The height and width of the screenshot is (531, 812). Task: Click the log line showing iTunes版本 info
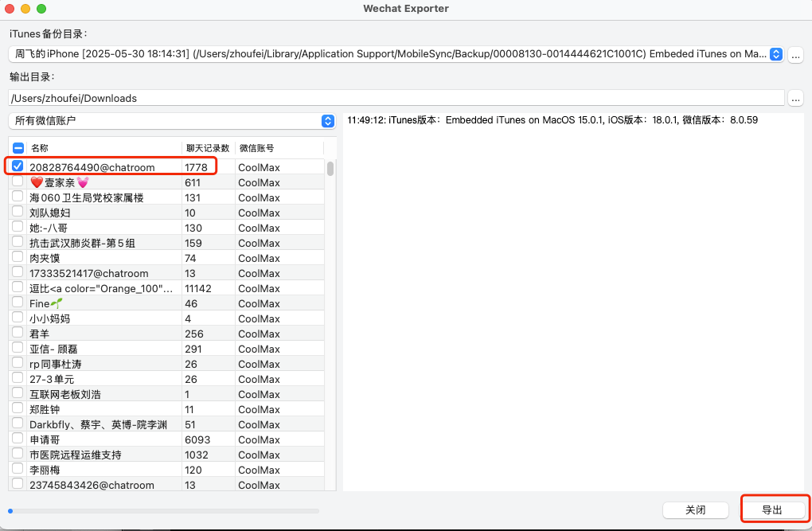(552, 120)
